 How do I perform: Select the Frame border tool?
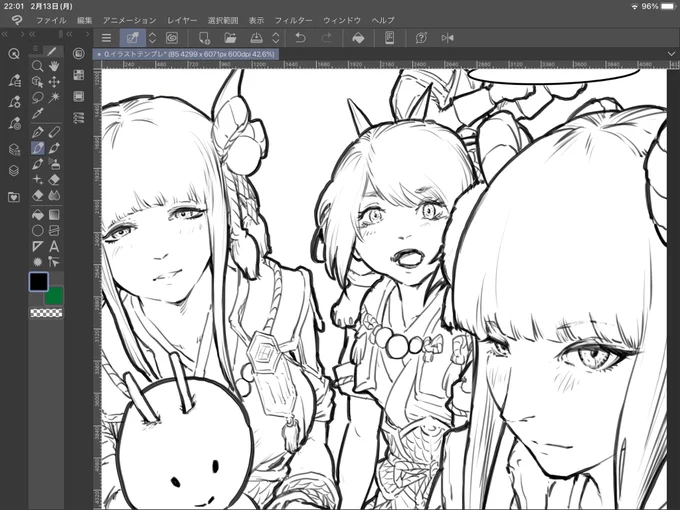point(54,230)
